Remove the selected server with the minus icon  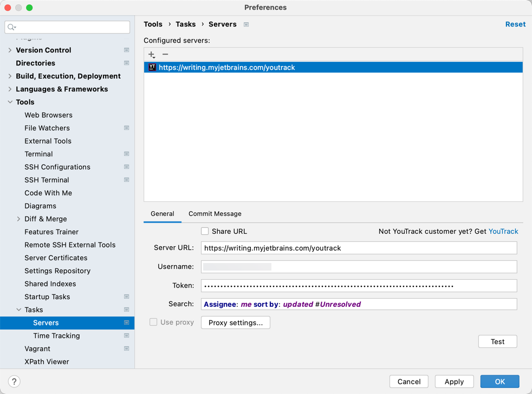(165, 54)
